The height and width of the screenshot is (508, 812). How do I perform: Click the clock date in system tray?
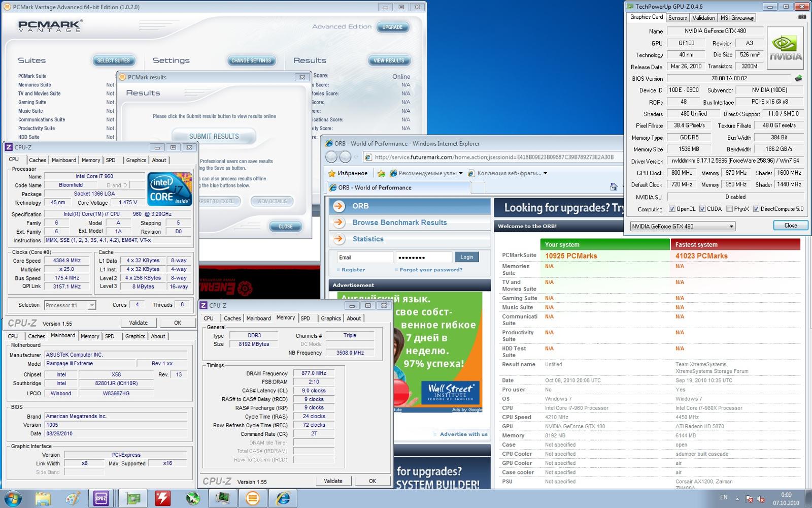(x=786, y=503)
